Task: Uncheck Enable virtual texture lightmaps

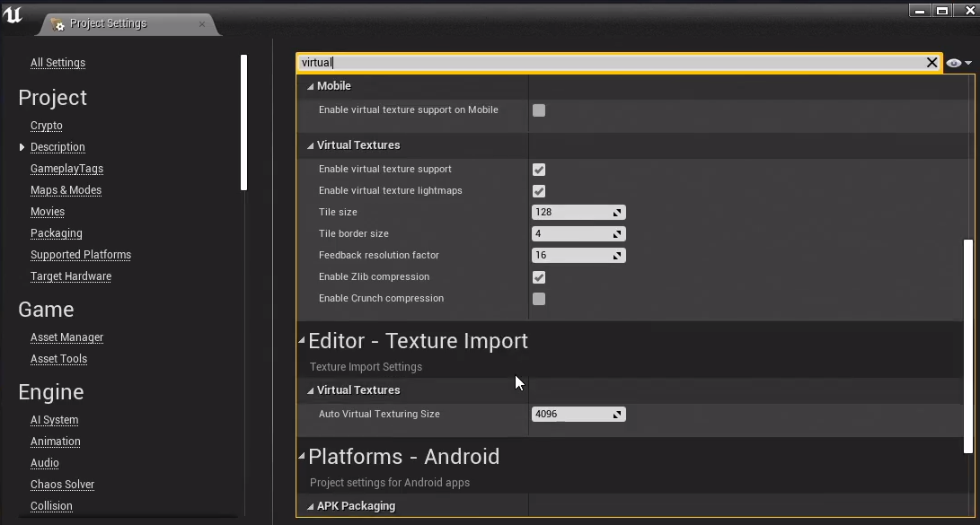Action: [x=538, y=190]
